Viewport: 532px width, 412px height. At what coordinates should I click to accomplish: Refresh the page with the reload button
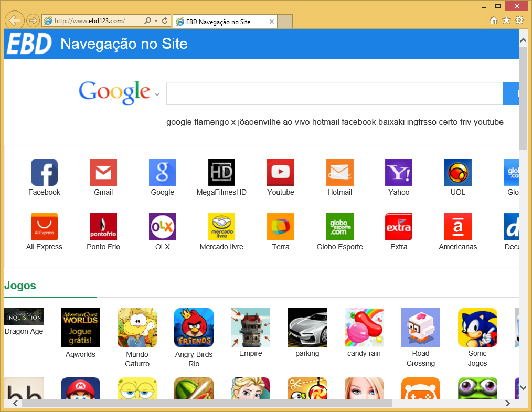click(x=165, y=21)
